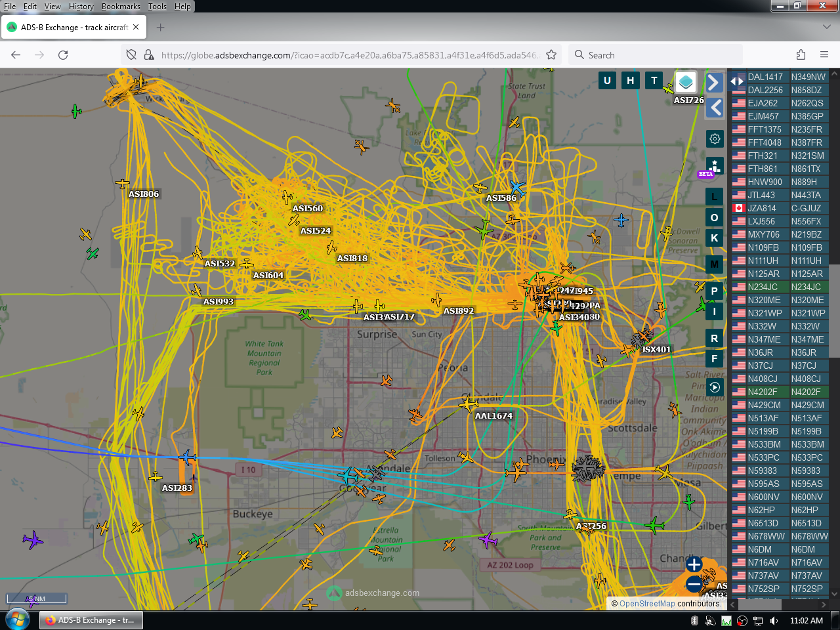Open the History menu

point(81,7)
